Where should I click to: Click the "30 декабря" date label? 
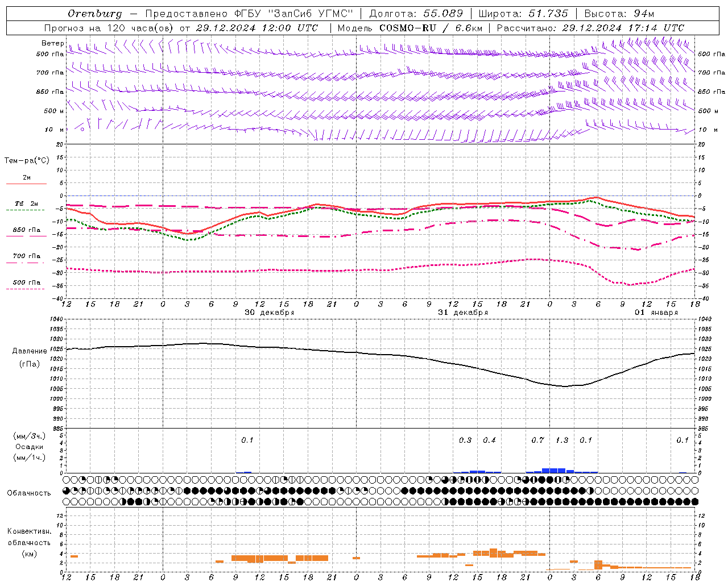pyautogui.click(x=270, y=313)
